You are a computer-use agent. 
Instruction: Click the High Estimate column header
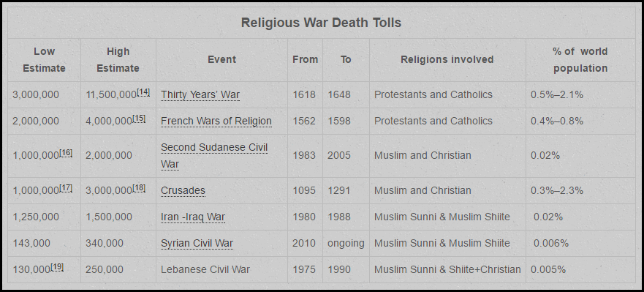click(x=118, y=59)
